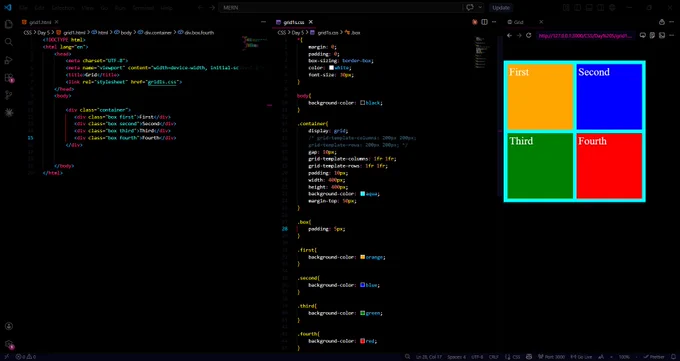Show errors and warnings in status bar
Screen dimensions: 680x361
26,357
